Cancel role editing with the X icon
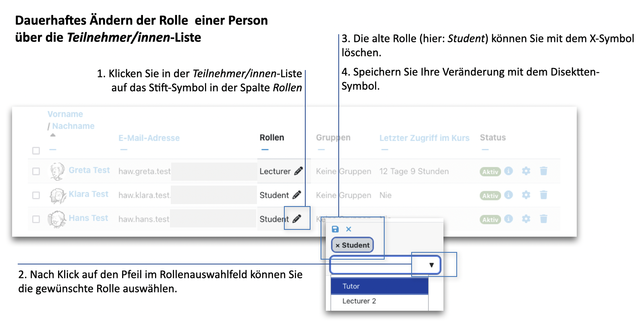The width and height of the screenshot is (644, 322). point(349,229)
